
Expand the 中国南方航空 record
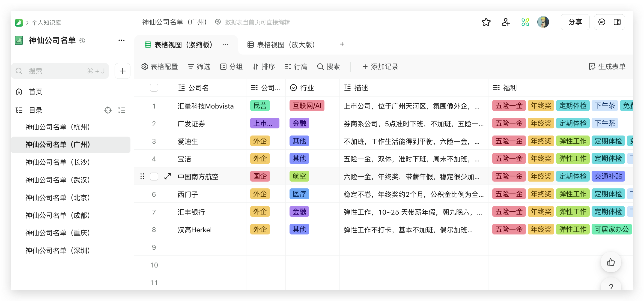click(168, 176)
